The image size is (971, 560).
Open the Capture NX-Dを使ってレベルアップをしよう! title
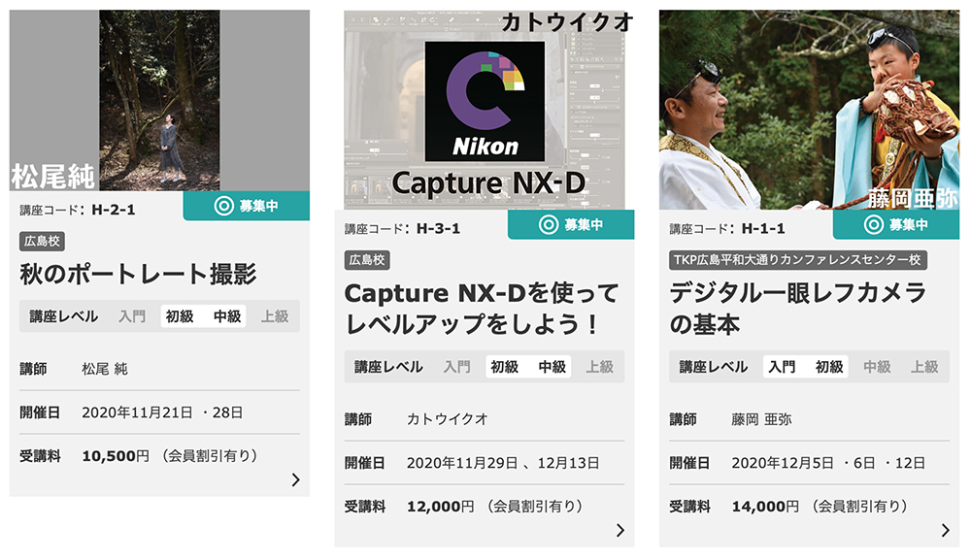coord(482,309)
